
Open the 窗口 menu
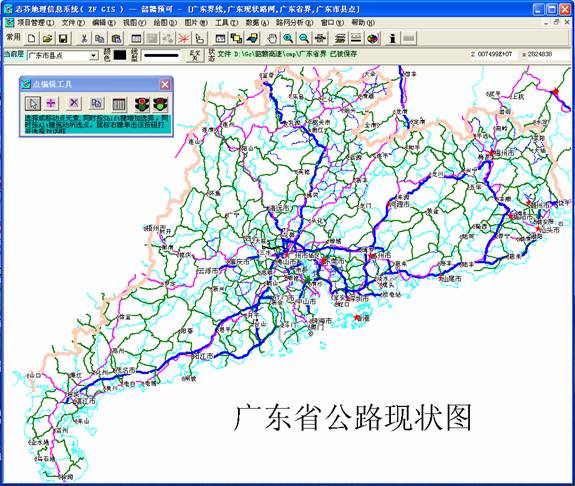332,23
